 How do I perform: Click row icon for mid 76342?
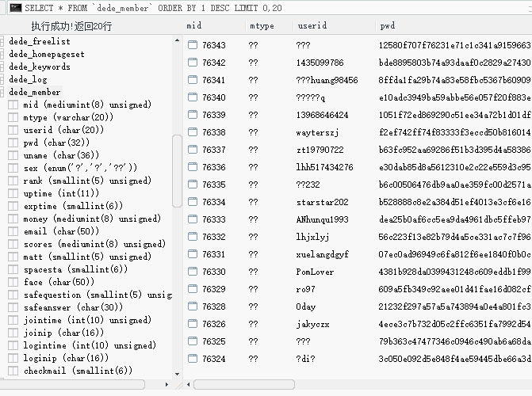pos(193,62)
